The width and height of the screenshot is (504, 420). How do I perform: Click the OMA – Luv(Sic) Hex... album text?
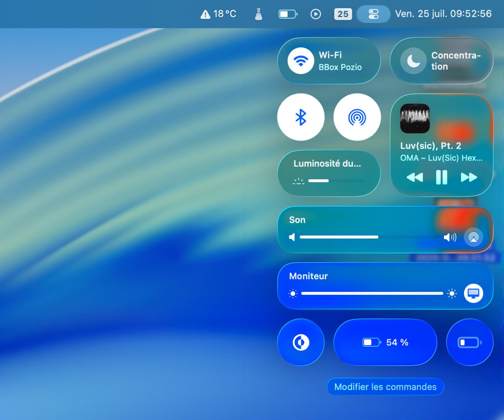441,158
